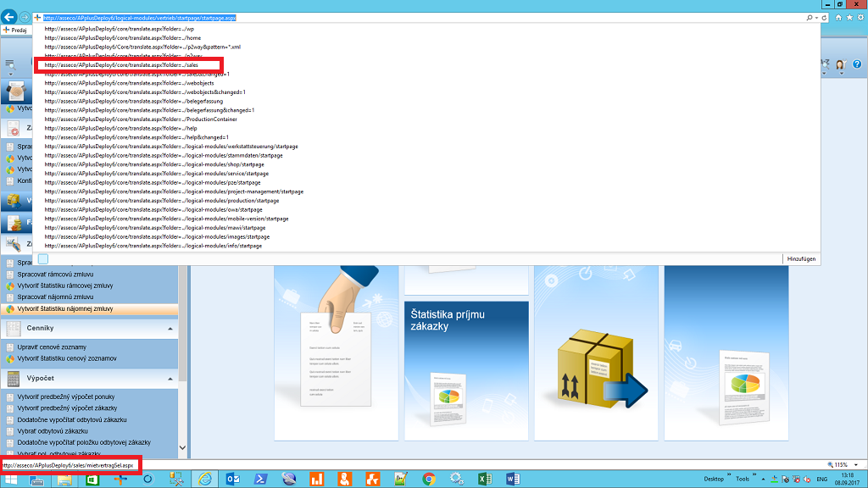Open Vytvoriť predbežný výpočet zákazky
The width and height of the screenshot is (868, 488).
[x=67, y=408]
